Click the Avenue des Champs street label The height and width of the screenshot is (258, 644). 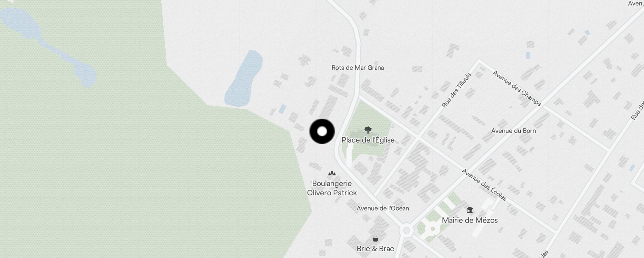click(517, 88)
